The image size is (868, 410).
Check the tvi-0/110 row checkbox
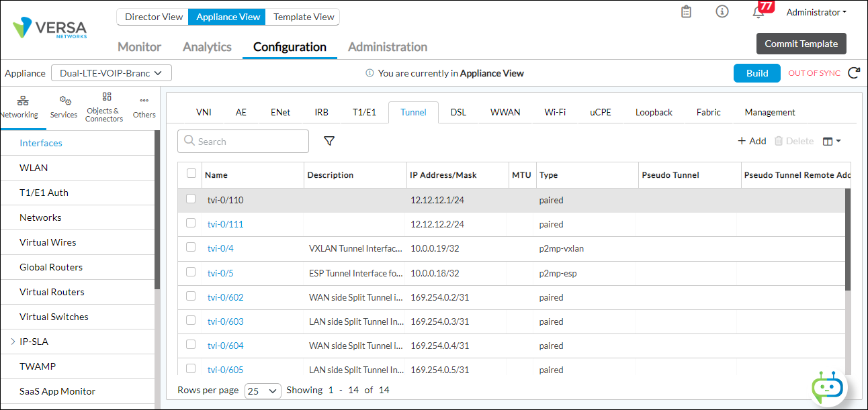pyautogui.click(x=191, y=199)
